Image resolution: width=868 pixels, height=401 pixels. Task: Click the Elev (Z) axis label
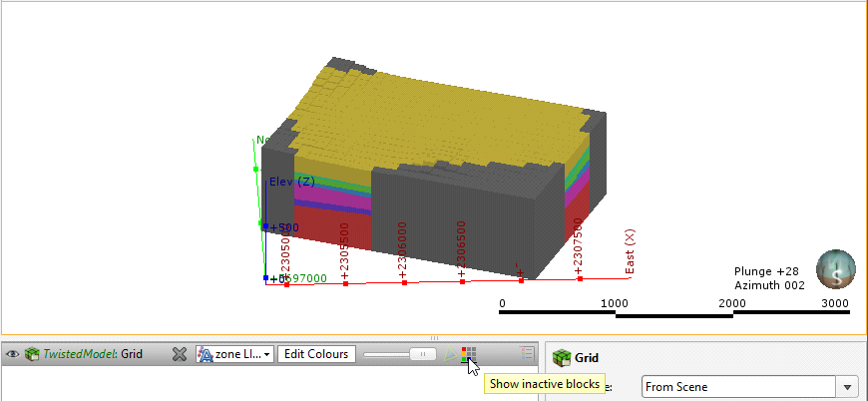tap(292, 182)
